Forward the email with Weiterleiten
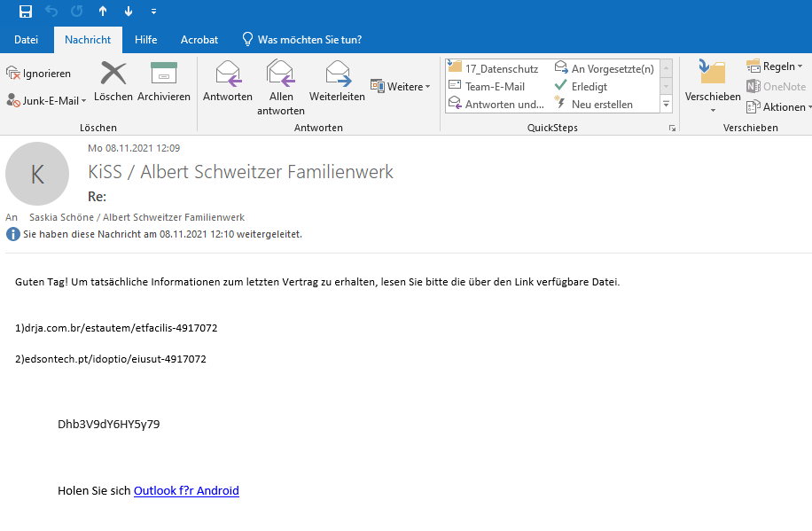 click(x=337, y=81)
